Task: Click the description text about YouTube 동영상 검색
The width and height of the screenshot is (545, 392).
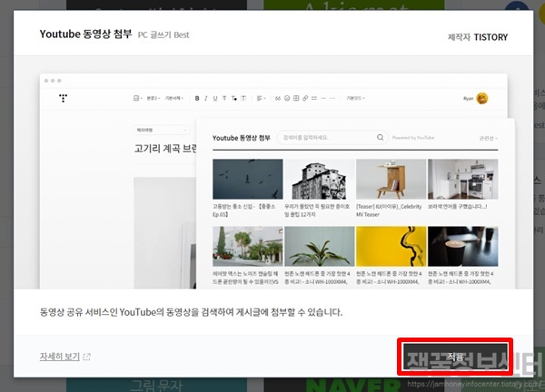Action: 191,312
